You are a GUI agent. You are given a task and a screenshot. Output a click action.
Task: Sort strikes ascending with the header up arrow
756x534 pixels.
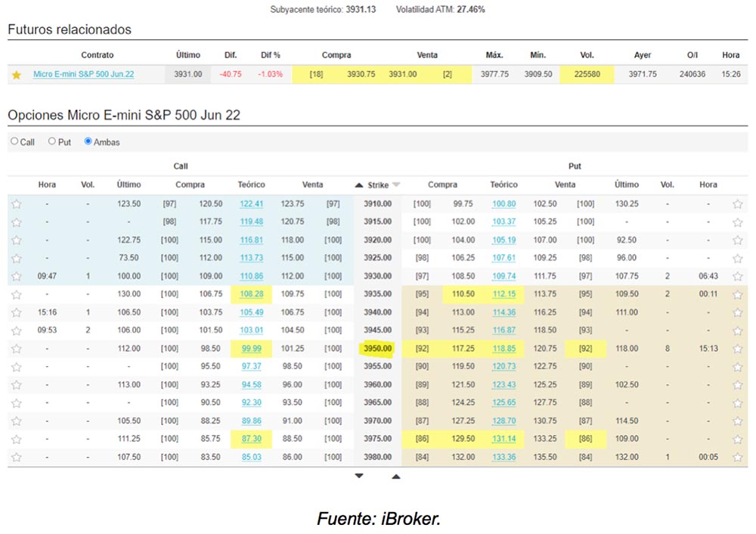click(x=358, y=185)
